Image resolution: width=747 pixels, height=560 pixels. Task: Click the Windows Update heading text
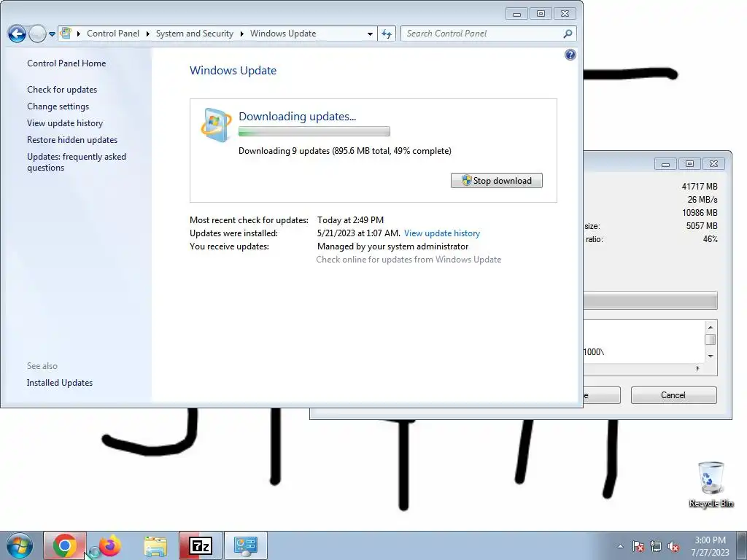[233, 71]
